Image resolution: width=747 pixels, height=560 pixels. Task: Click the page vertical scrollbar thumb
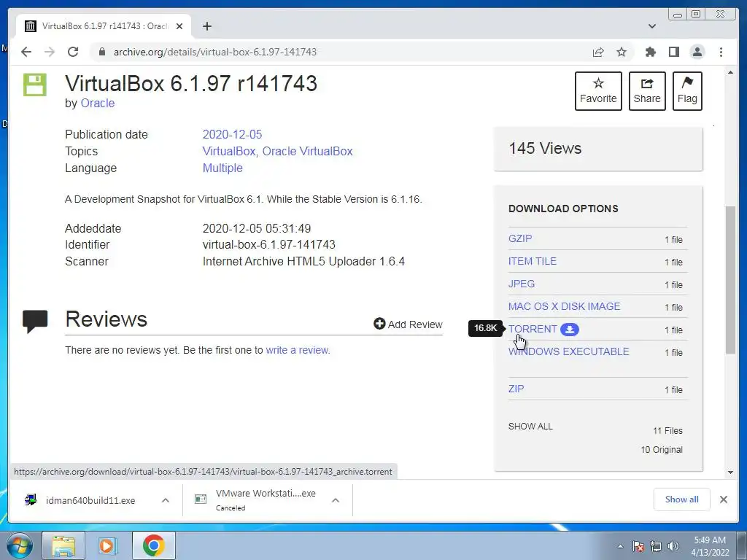pos(730,279)
